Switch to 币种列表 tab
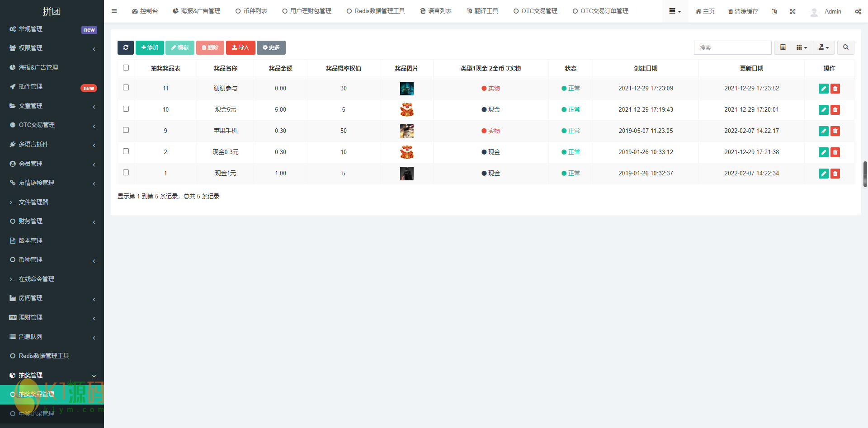Image resolution: width=868 pixels, height=428 pixels. click(x=251, y=11)
